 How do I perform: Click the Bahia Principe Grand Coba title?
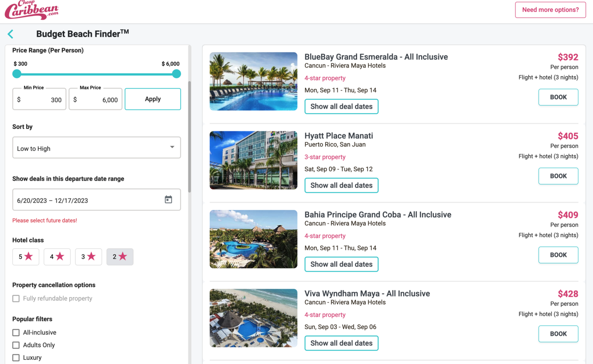click(378, 215)
